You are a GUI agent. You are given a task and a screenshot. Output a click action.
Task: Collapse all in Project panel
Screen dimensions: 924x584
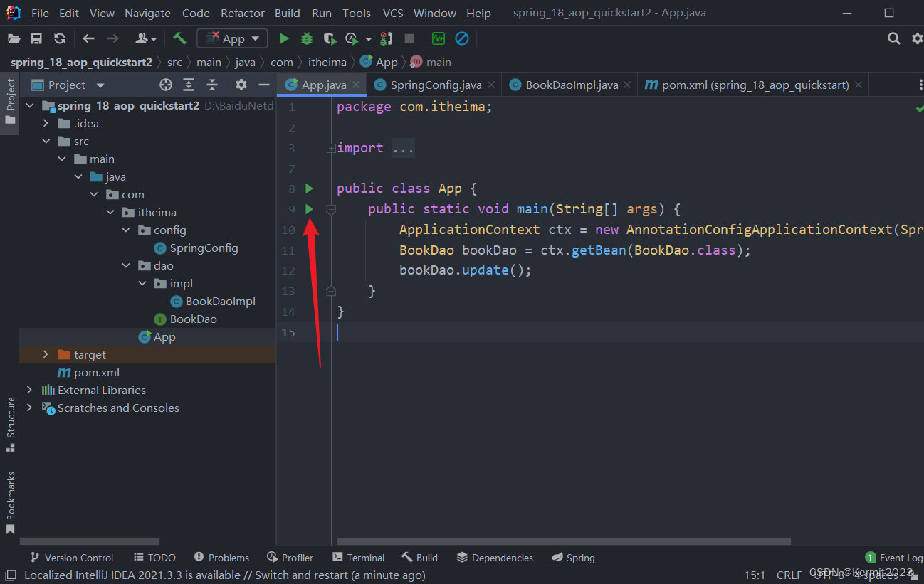point(212,85)
